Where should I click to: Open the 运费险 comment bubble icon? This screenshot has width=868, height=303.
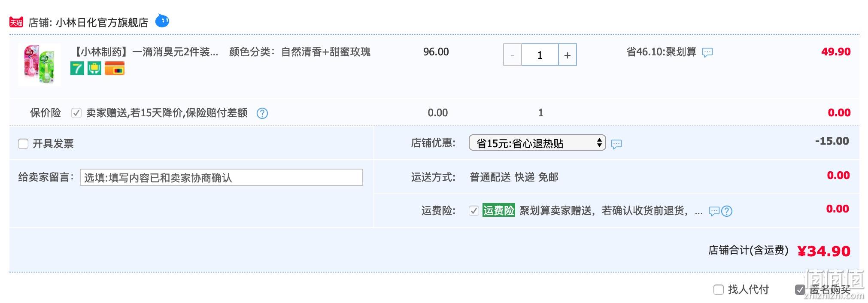[x=714, y=211]
